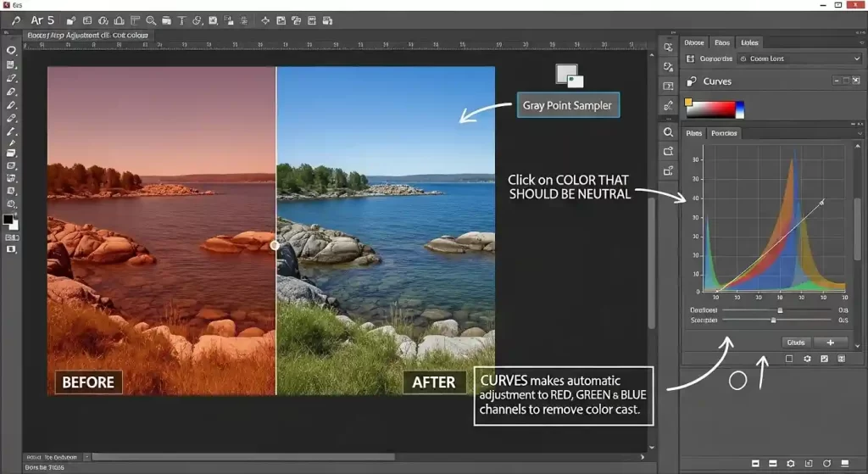Click the plus button beside Gtuds
The width and height of the screenshot is (868, 474).
(831, 343)
